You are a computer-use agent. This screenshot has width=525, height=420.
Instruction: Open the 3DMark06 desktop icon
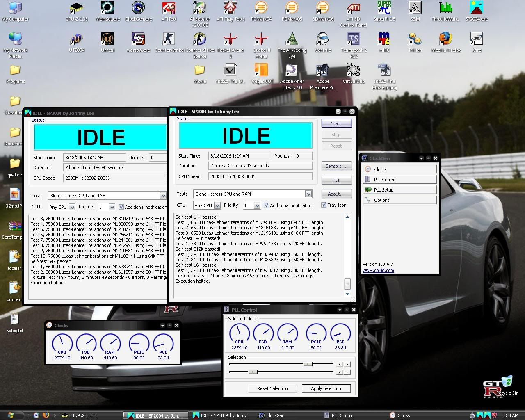323,11
